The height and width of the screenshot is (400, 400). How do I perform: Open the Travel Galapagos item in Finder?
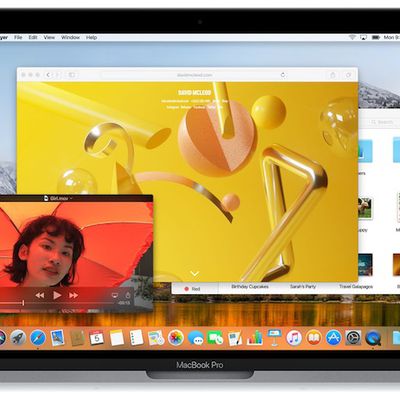356,286
